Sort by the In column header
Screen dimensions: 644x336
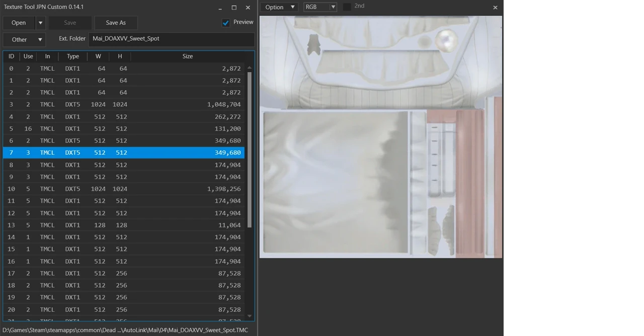click(47, 56)
